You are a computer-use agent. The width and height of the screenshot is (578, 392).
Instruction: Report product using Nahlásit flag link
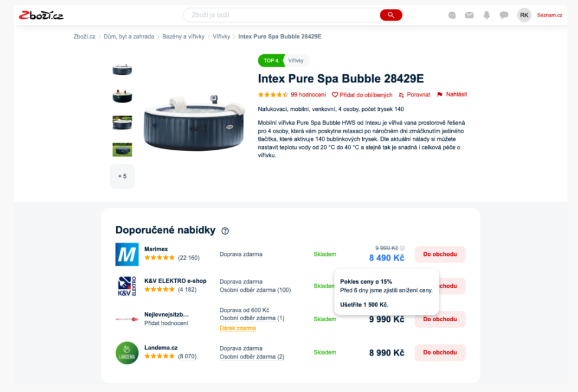(x=452, y=94)
